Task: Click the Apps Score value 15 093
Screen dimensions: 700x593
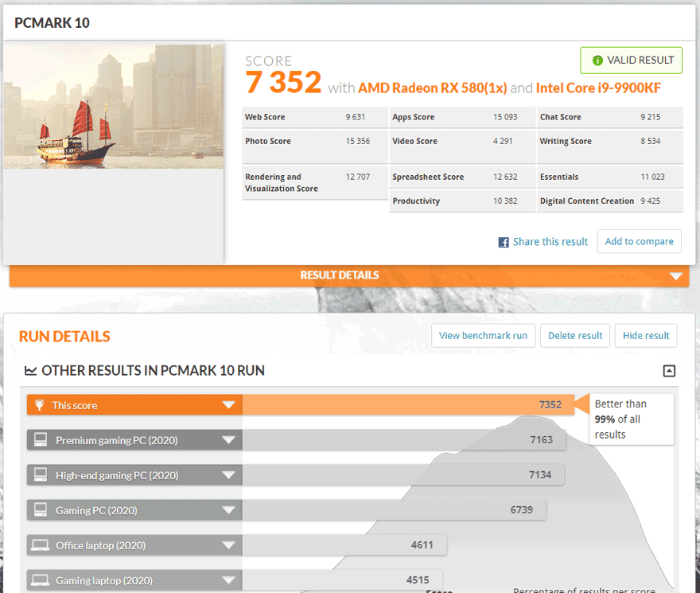Action: click(x=505, y=117)
